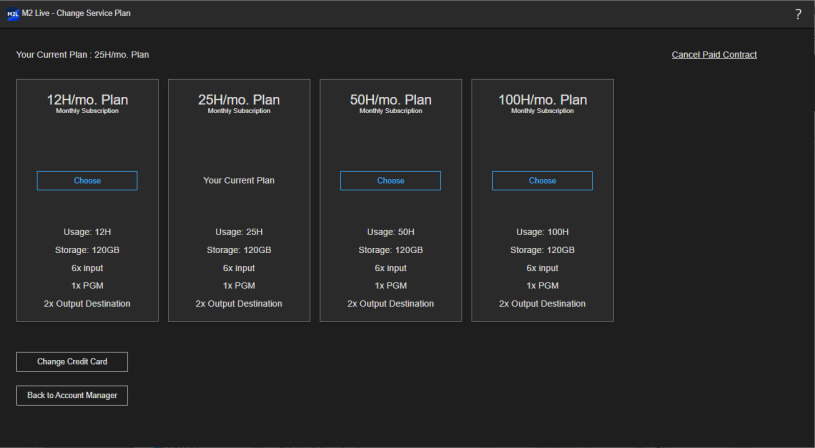Select the 25H/mo. Plan title
The image size is (815, 448).
coord(239,100)
